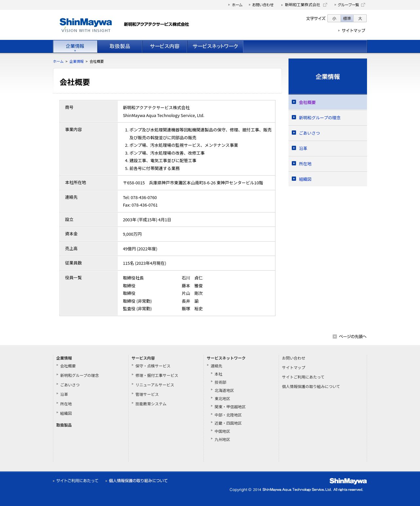420x506 pixels.
Task: Open footer link 沿革
Action: (x=64, y=395)
